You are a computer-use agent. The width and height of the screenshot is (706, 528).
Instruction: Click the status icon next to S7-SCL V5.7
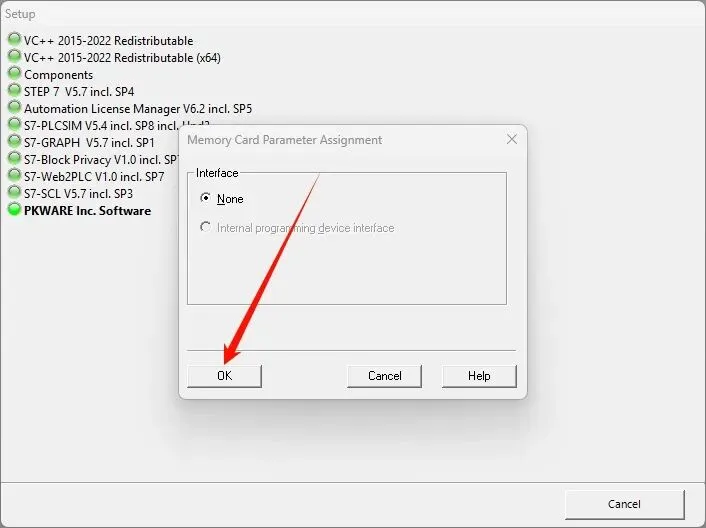click(14, 192)
